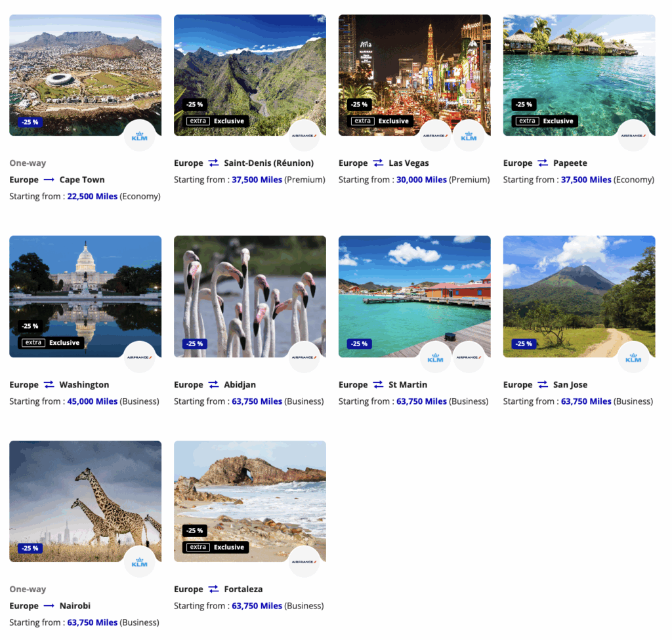This screenshot has width=672, height=640.
Task: Click the round-trip arrows on the Abidjan route
Action: (x=213, y=384)
